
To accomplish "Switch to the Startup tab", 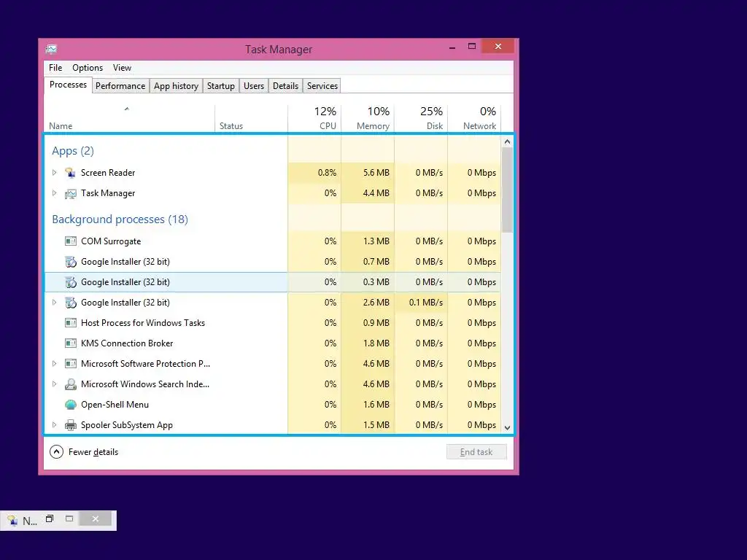I will tap(220, 86).
